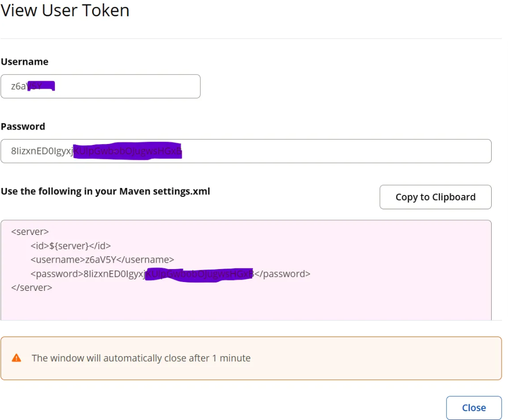The image size is (508, 420).
Task: Click the opening <server> tag line
Action: 30,232
